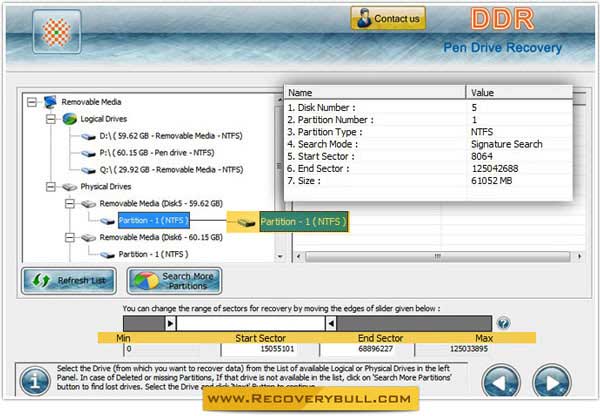Collapse the Removable Media root node

point(34,102)
